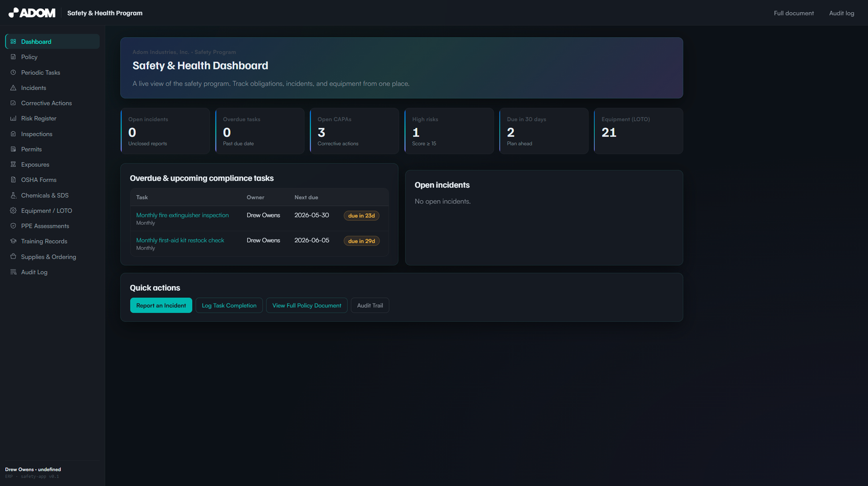Click the Open incidents stat card

point(165,131)
